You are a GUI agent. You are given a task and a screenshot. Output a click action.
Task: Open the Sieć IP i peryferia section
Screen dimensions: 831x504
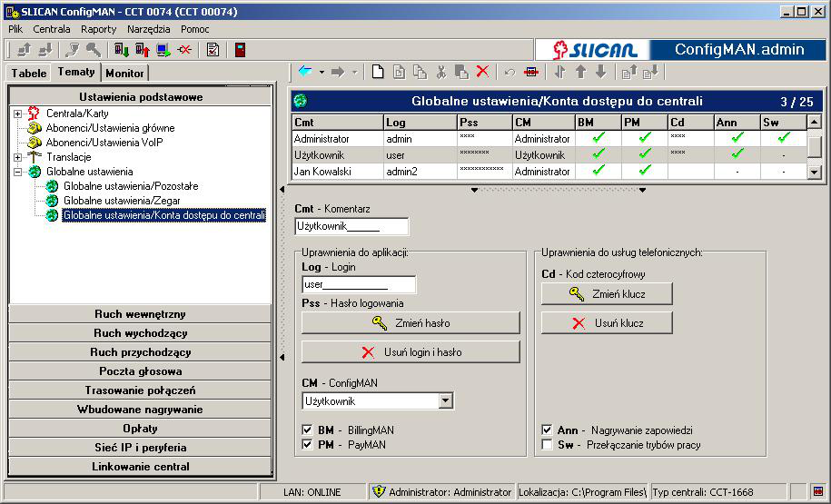pyautogui.click(x=140, y=448)
